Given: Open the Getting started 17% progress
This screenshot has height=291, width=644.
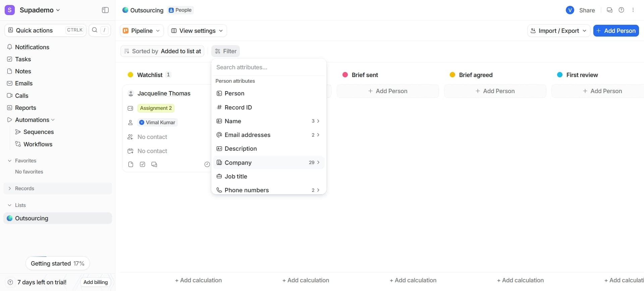Looking at the screenshot, I should [x=58, y=264].
